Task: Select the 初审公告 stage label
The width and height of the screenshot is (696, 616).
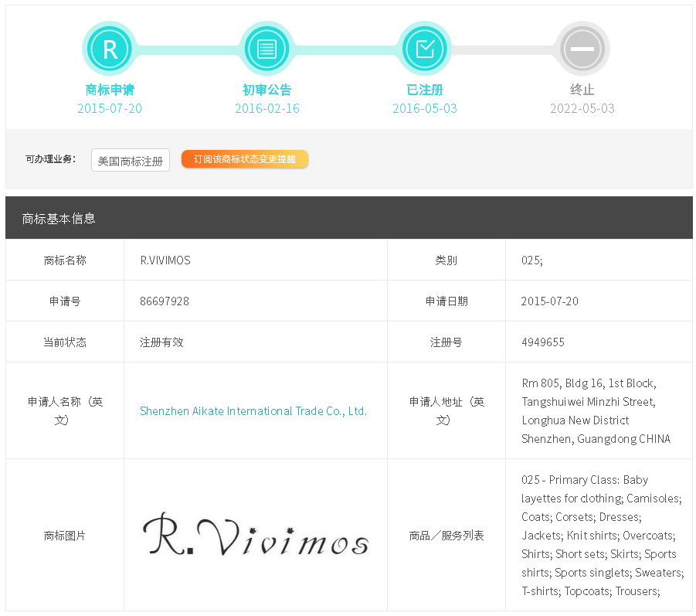Action: [267, 90]
